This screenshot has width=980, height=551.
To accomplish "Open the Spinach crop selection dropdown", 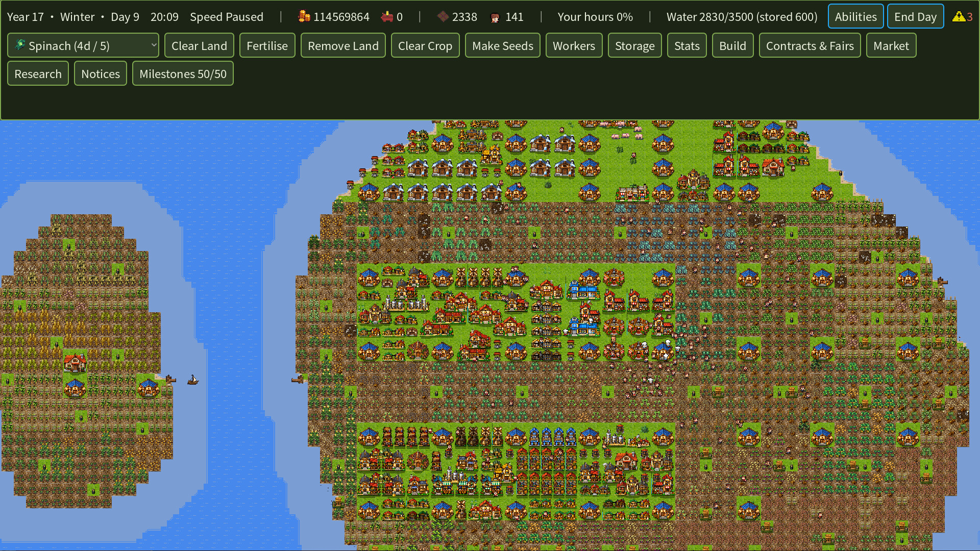I will pos(83,46).
